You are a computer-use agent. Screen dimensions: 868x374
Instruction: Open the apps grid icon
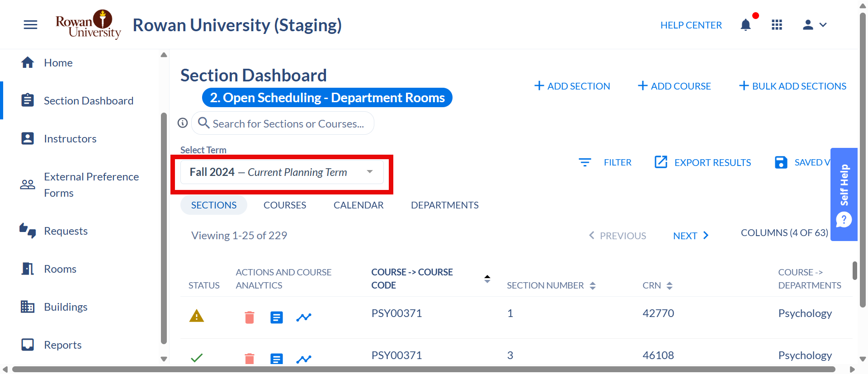777,25
